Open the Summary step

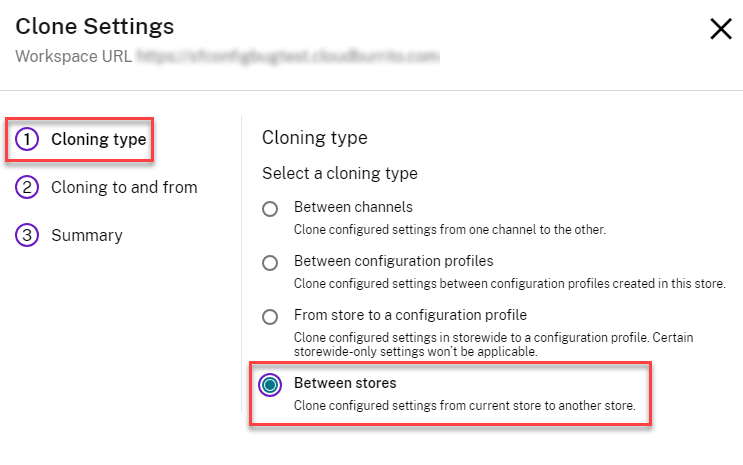pos(87,235)
